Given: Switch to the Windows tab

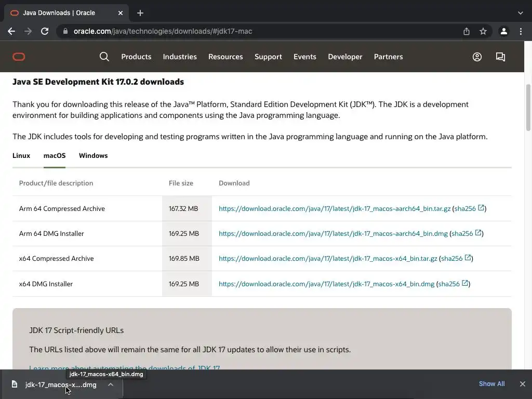Looking at the screenshot, I should pyautogui.click(x=93, y=155).
